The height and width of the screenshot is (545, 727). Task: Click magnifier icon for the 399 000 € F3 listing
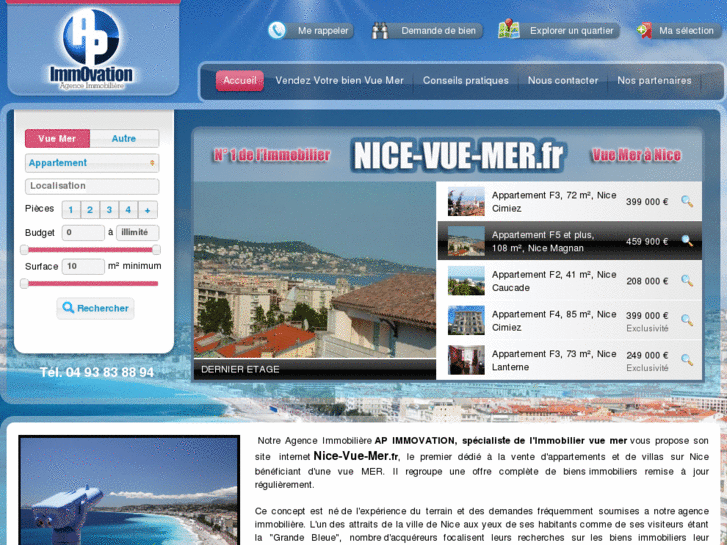(687, 201)
